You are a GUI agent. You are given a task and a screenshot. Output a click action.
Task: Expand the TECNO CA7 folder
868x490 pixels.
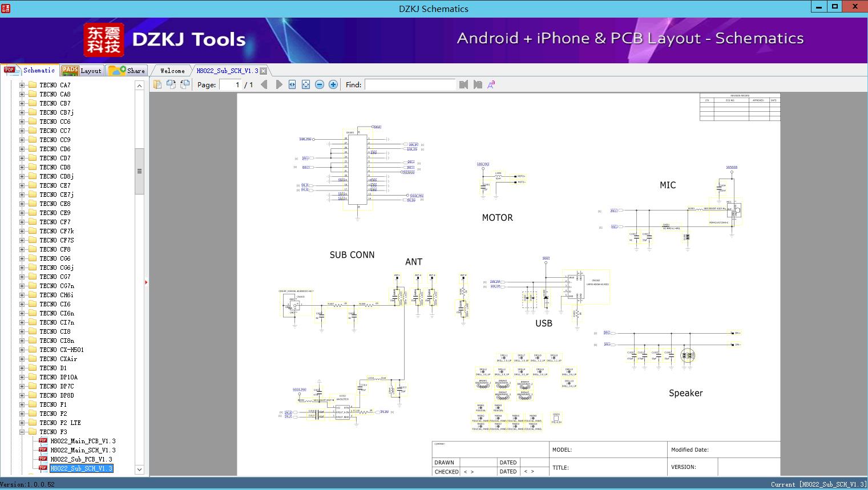(x=22, y=85)
